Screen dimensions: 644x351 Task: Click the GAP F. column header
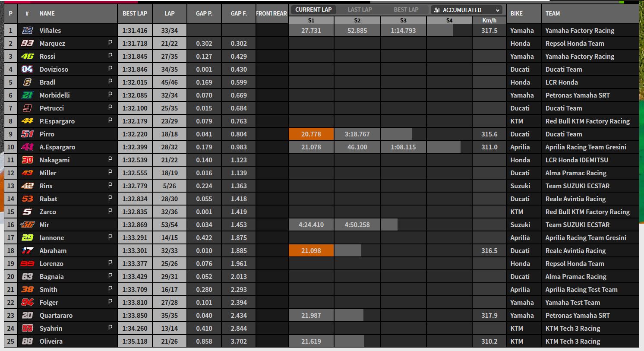tap(238, 13)
